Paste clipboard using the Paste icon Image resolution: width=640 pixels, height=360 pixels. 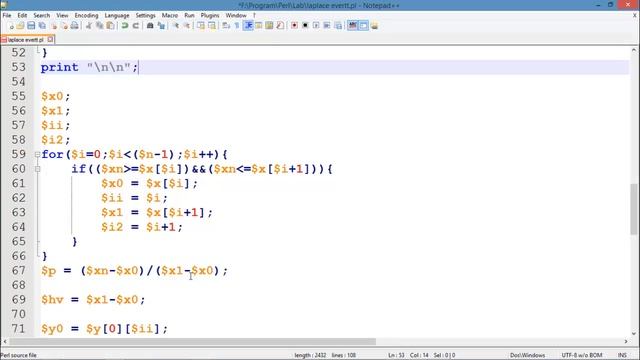point(110,26)
